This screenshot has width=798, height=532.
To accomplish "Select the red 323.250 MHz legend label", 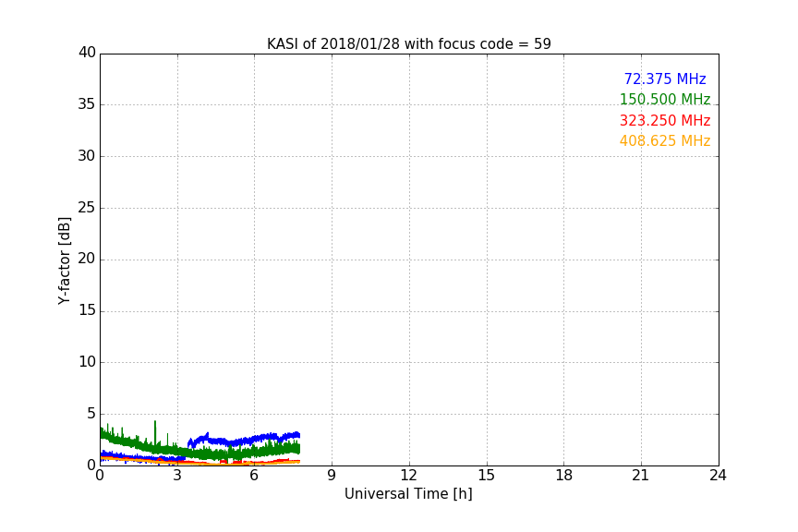I will [x=665, y=121].
